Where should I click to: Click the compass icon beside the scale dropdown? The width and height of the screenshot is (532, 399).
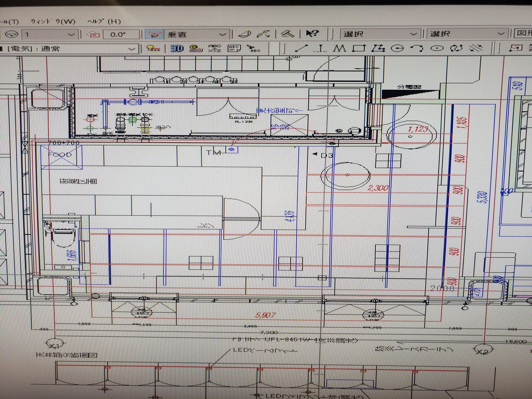pos(12,34)
